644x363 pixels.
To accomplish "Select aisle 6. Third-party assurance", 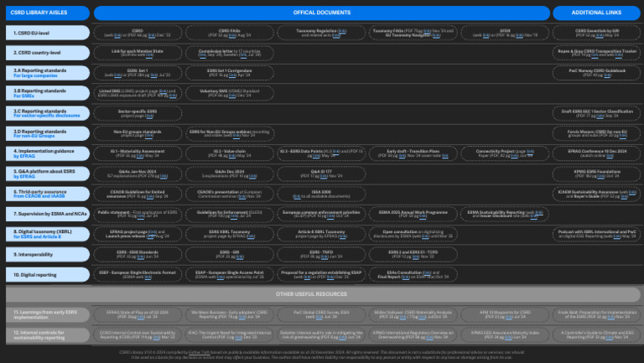I will pyautogui.click(x=48, y=194).
